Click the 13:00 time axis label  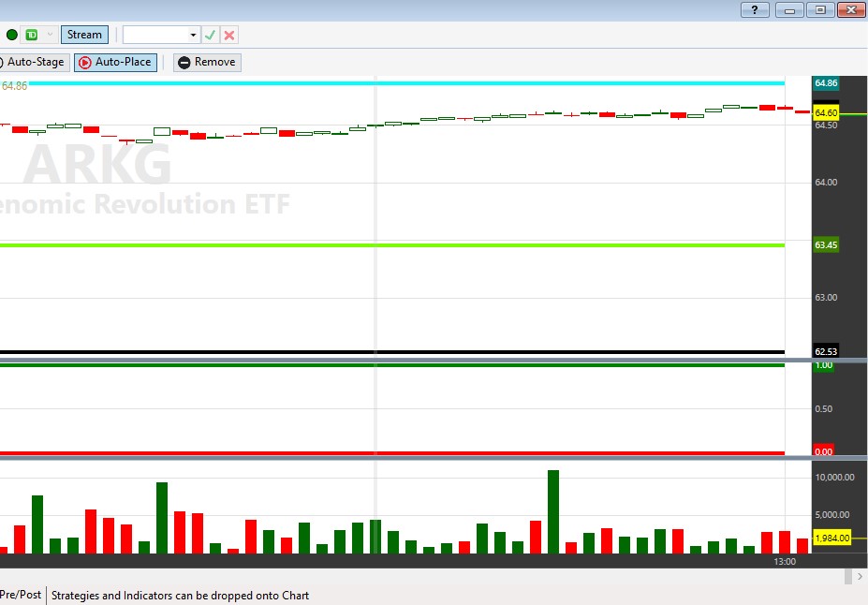coord(785,561)
